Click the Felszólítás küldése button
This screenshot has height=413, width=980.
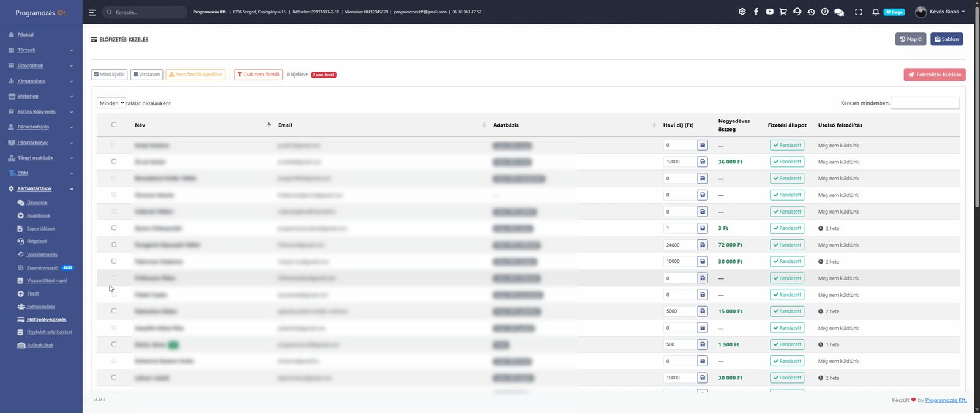tap(935, 75)
